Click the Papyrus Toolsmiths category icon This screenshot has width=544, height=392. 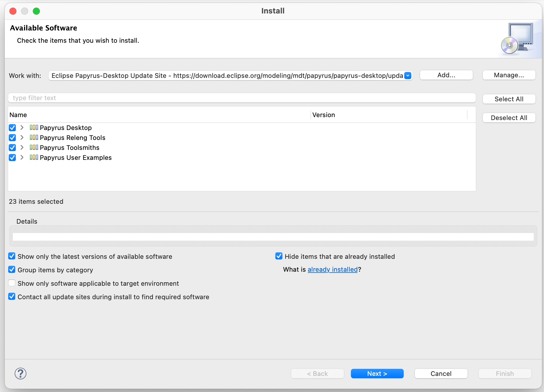34,148
